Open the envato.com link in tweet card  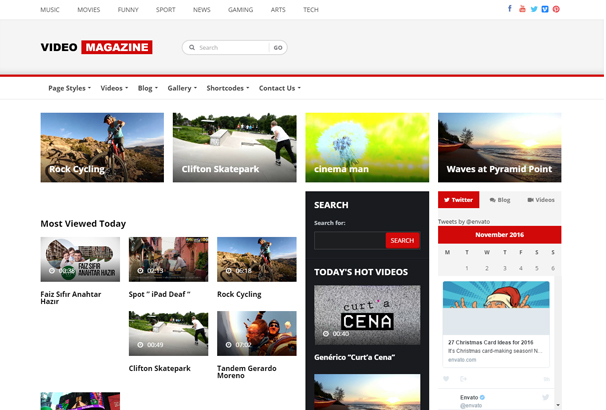(462, 360)
